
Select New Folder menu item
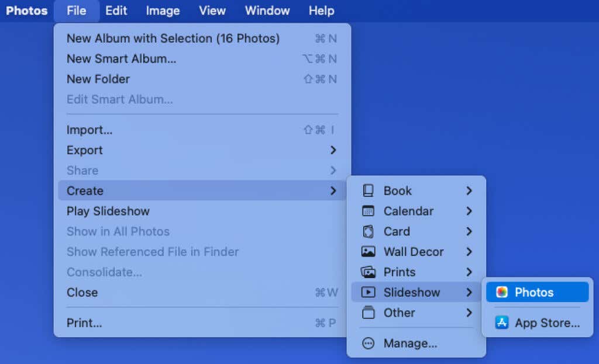coord(202,79)
